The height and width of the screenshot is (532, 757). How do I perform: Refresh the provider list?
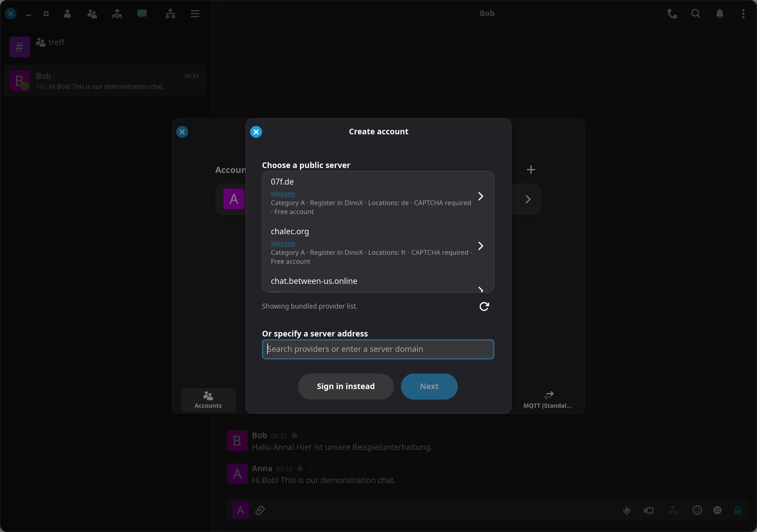coord(484,306)
